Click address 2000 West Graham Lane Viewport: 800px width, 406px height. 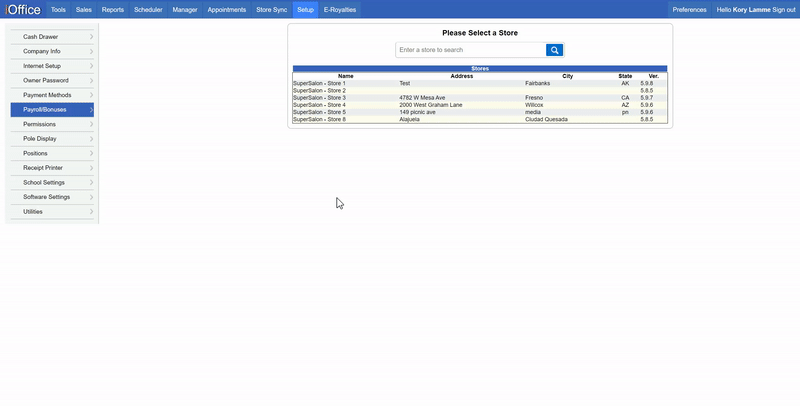pyautogui.click(x=431, y=105)
